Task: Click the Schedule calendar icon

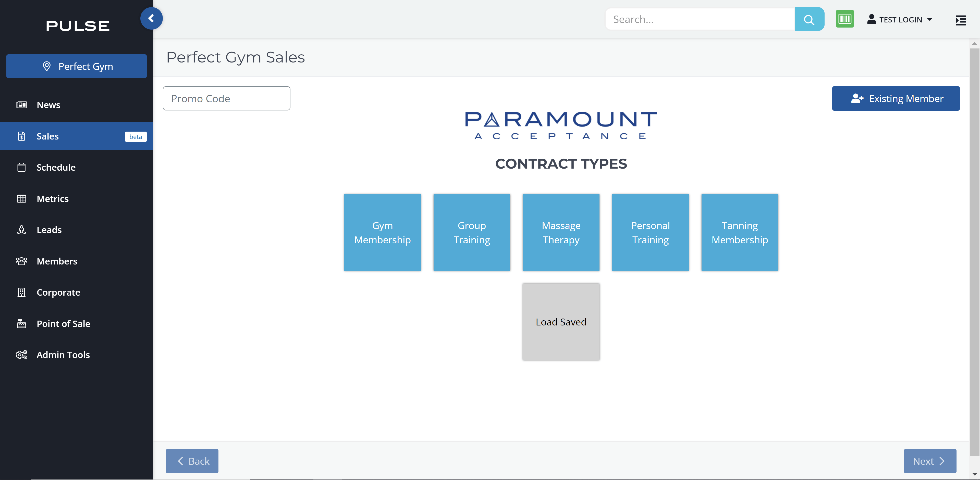Action: coord(21,167)
